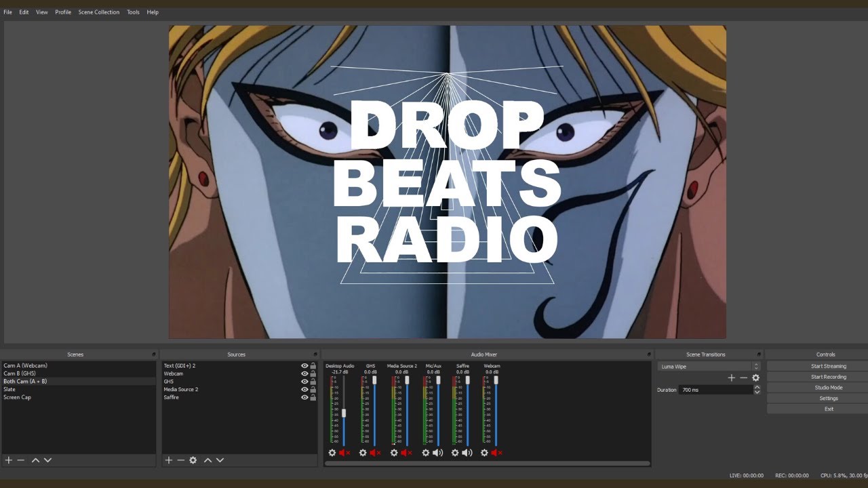Viewport: 868px width, 488px height.
Task: Select Cam B (GH5) scene
Action: pyautogui.click(x=79, y=373)
